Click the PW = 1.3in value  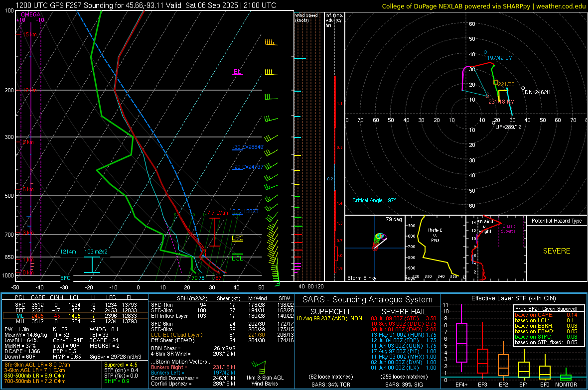click(17, 329)
